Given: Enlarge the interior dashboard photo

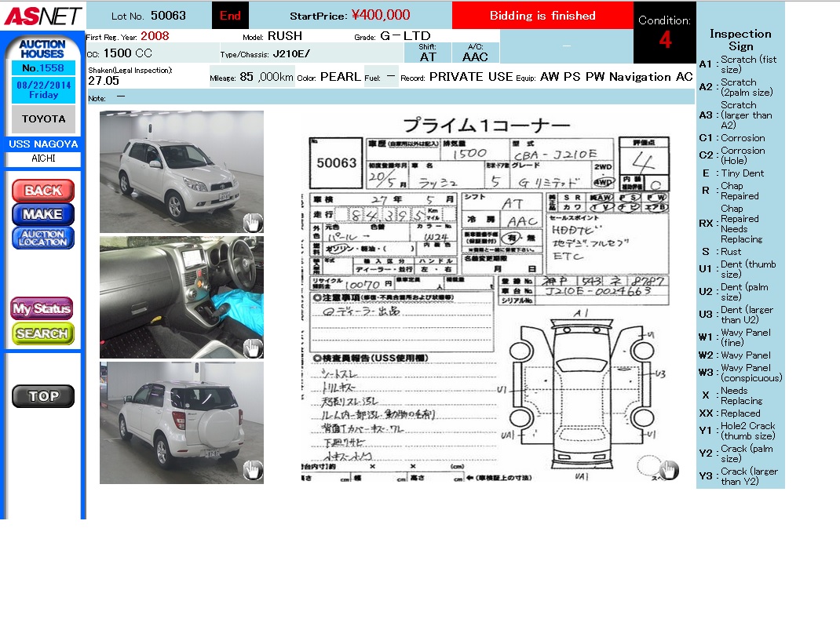Looking at the screenshot, I should [x=181, y=297].
